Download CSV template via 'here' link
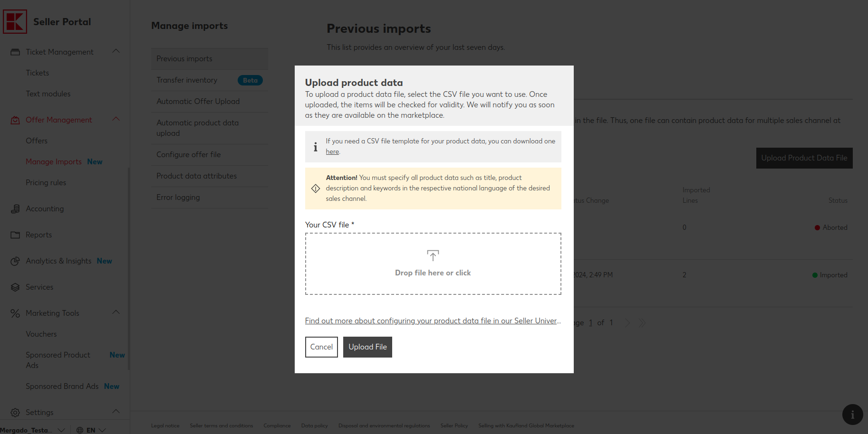Image resolution: width=868 pixels, height=434 pixels. point(332,152)
